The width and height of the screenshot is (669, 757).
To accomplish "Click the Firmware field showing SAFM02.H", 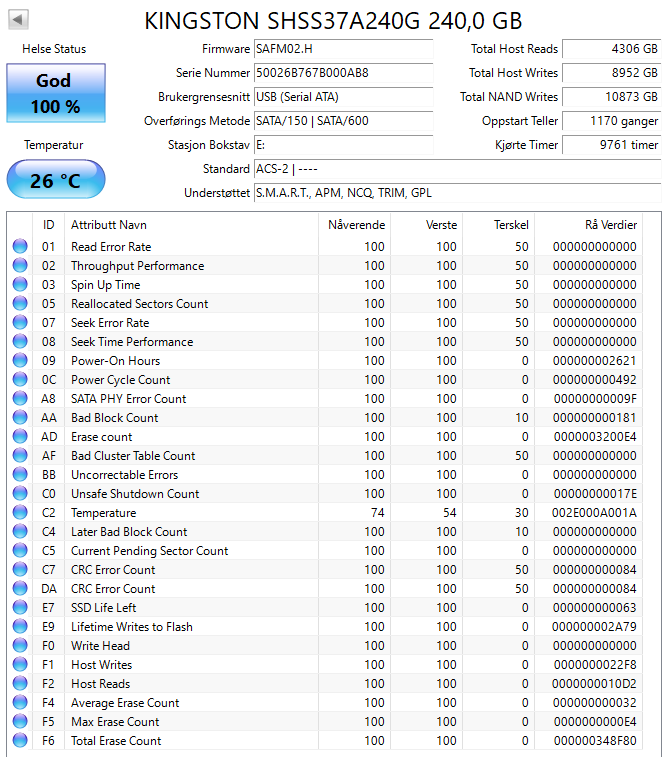I will point(344,49).
